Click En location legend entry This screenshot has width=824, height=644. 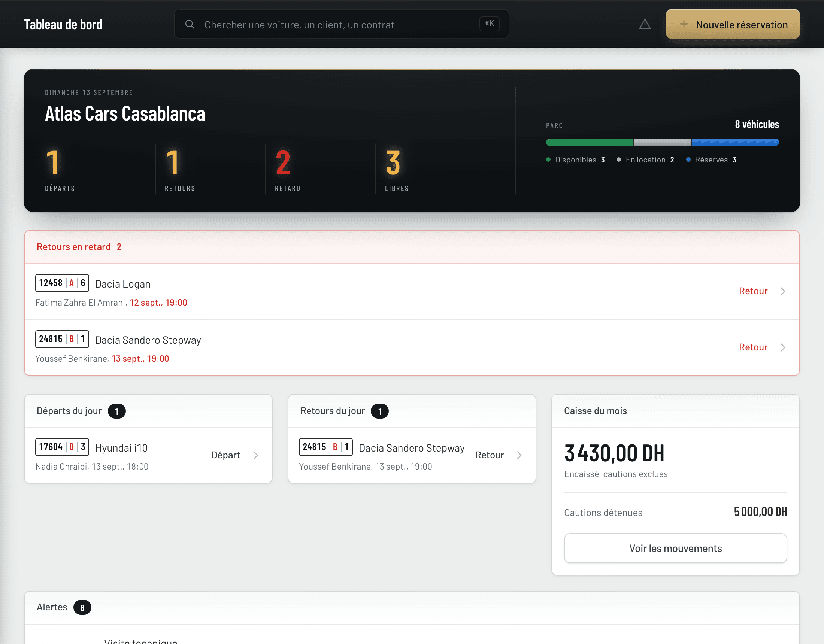point(645,160)
